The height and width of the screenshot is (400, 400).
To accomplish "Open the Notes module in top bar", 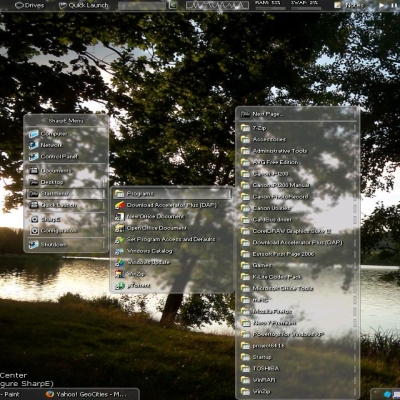I will pyautogui.click(x=349, y=5).
